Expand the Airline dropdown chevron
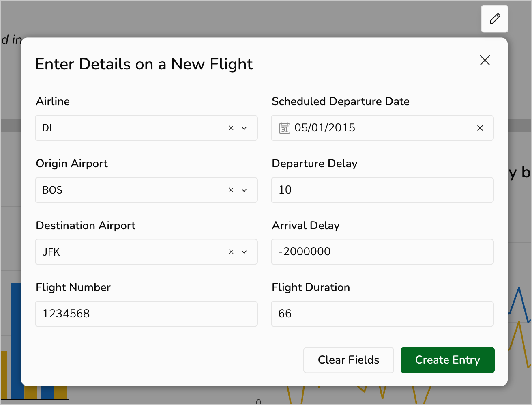 [x=244, y=128]
